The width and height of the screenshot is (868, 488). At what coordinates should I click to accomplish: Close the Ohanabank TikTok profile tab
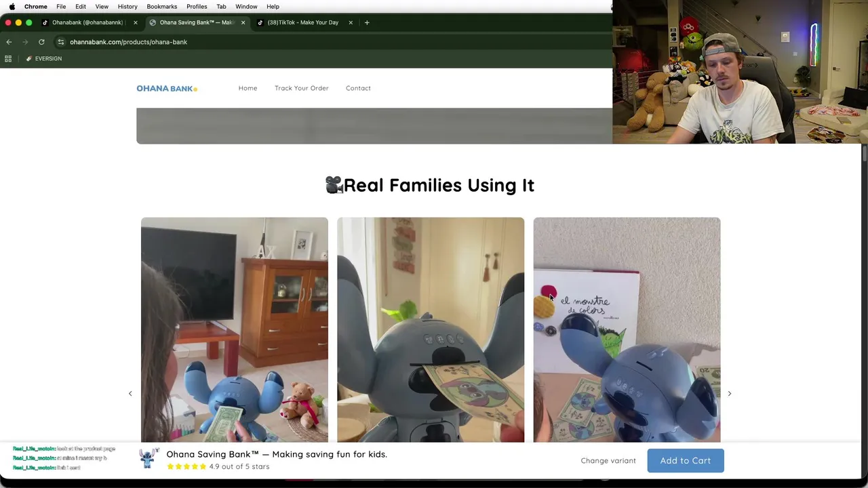point(135,22)
